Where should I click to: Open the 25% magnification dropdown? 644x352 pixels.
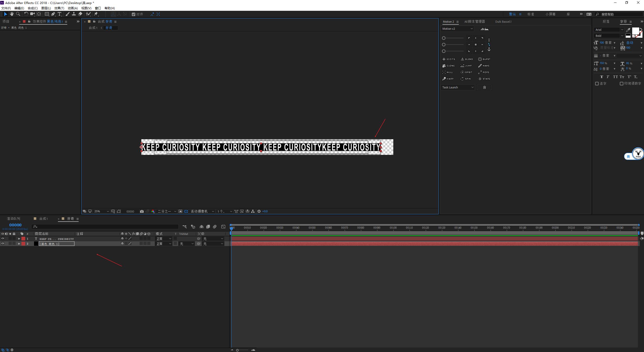click(101, 211)
